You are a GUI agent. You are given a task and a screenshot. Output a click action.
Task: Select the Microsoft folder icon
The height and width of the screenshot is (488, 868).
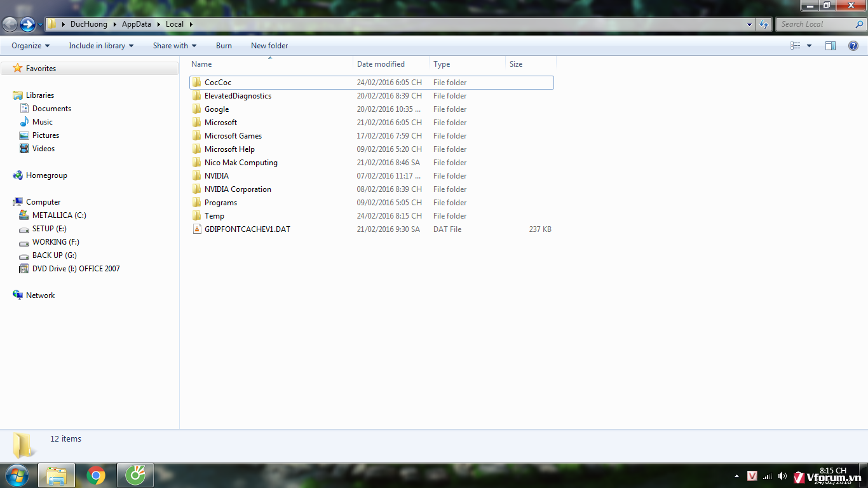coord(197,123)
